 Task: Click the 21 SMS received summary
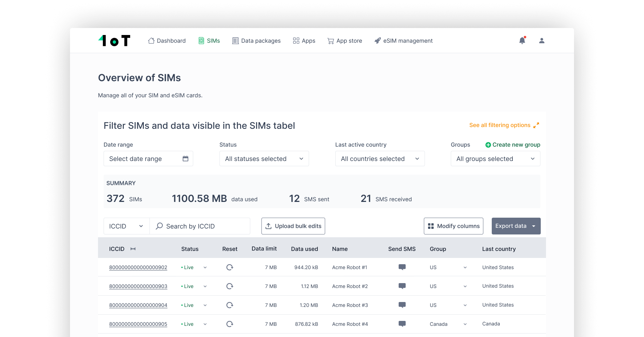(x=386, y=198)
